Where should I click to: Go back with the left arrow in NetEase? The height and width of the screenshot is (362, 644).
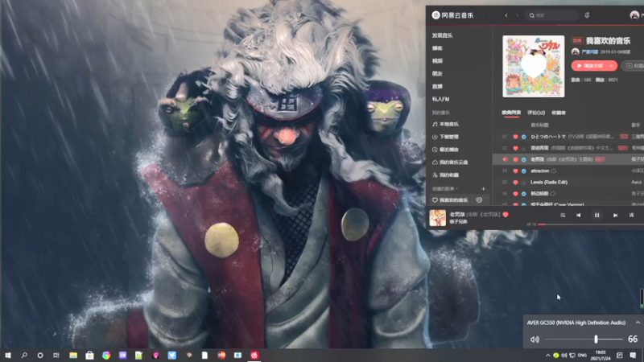pyautogui.click(x=506, y=15)
